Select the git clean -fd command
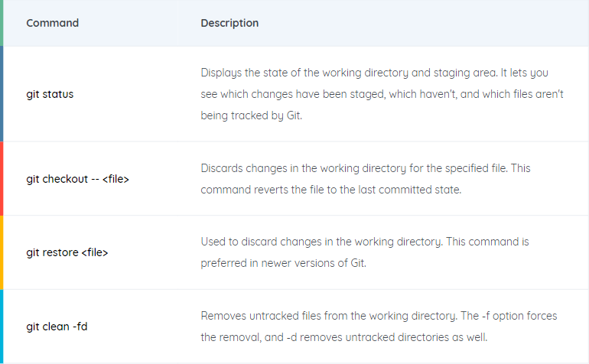Image resolution: width=589 pixels, height=364 pixels. 57,327
